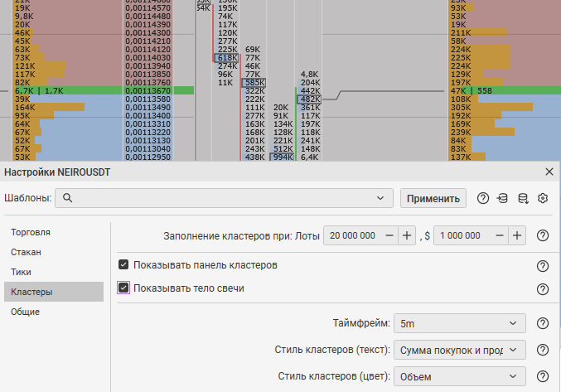
Task: Click help icon for Стиль кластеров (цвет)
Action: (x=543, y=376)
